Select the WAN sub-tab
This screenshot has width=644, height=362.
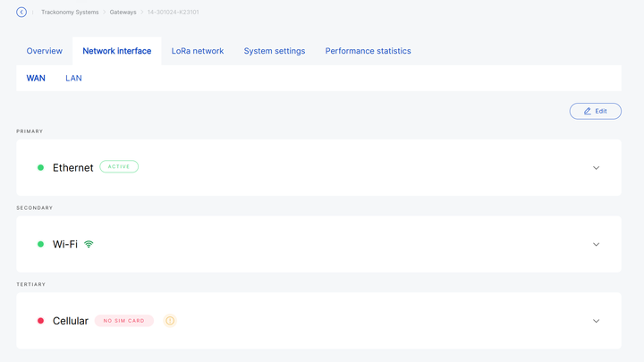coord(36,79)
